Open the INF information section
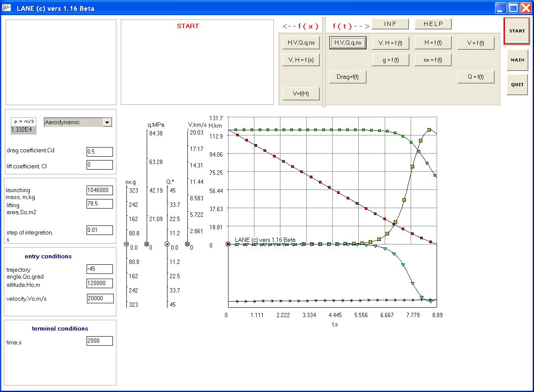 [390, 24]
